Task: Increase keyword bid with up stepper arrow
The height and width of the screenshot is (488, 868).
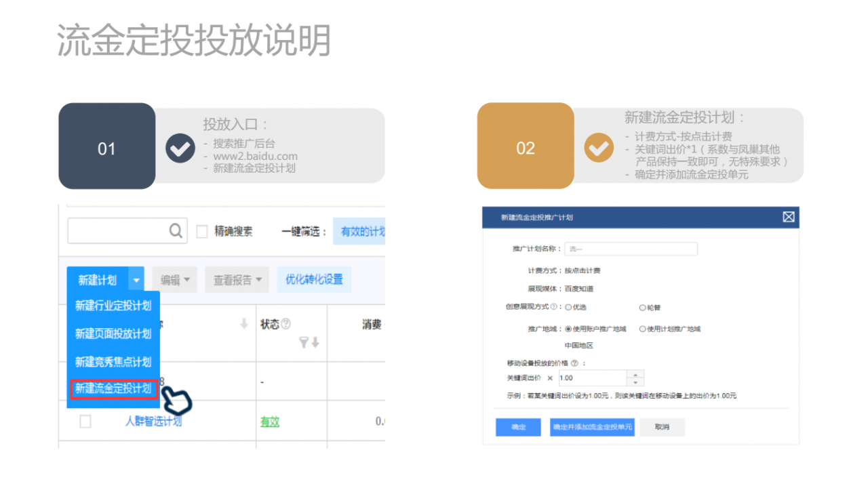Action: [x=635, y=374]
